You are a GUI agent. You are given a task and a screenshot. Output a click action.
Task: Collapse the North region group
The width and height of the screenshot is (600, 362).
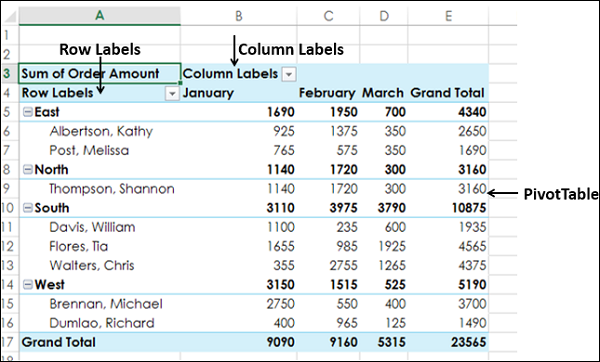point(28,169)
